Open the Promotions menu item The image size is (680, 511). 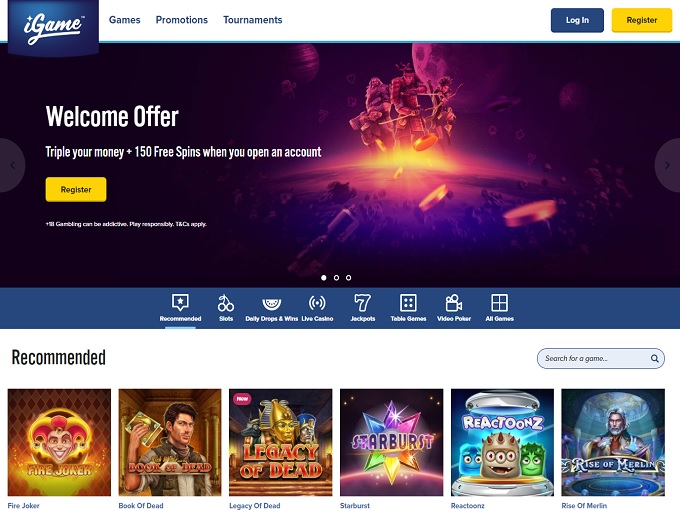pos(182,20)
